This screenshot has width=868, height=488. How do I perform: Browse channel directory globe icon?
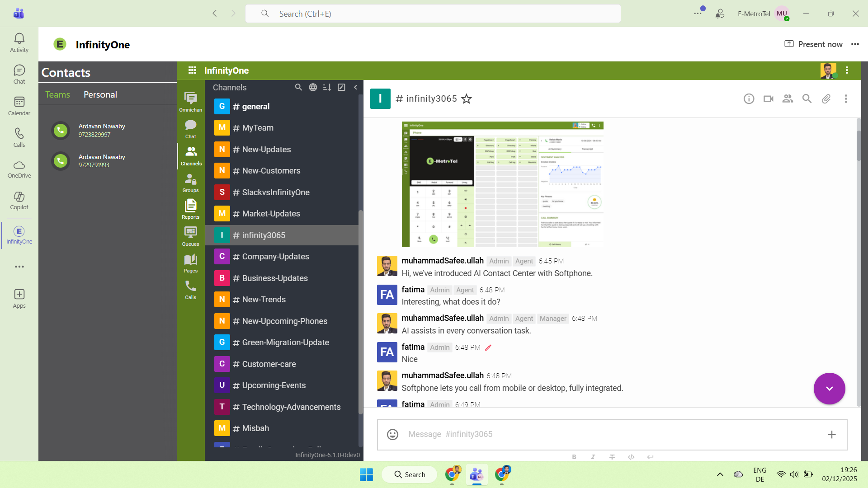coord(313,87)
